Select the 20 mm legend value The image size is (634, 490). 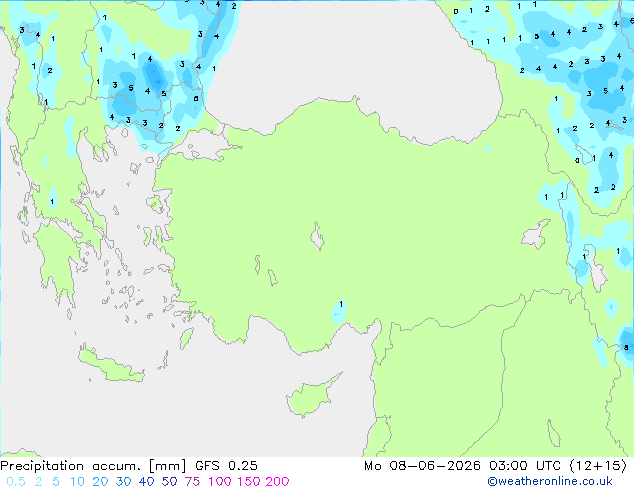(x=100, y=482)
